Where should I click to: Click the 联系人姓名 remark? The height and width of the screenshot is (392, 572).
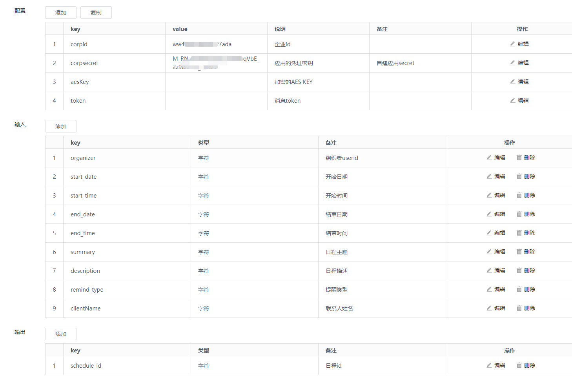[339, 309]
